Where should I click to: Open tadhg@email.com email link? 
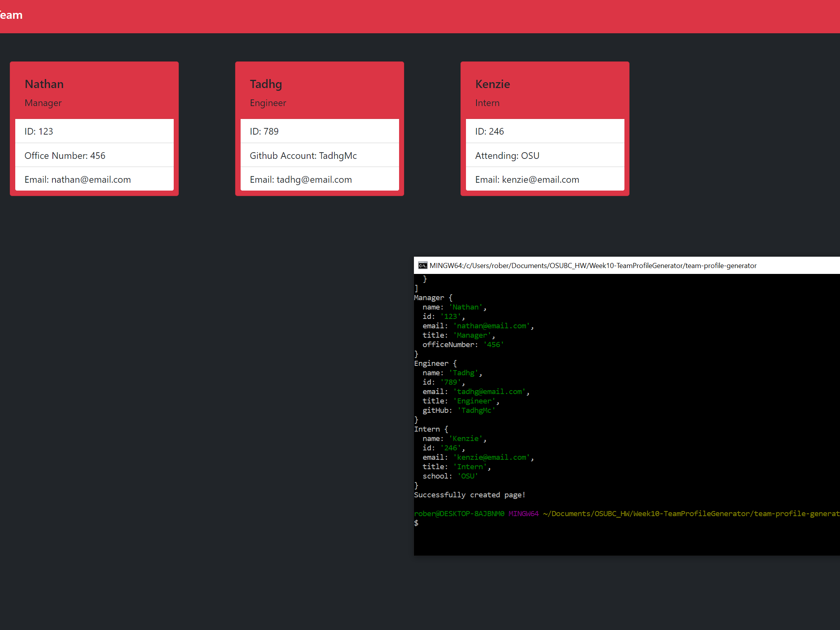(314, 180)
